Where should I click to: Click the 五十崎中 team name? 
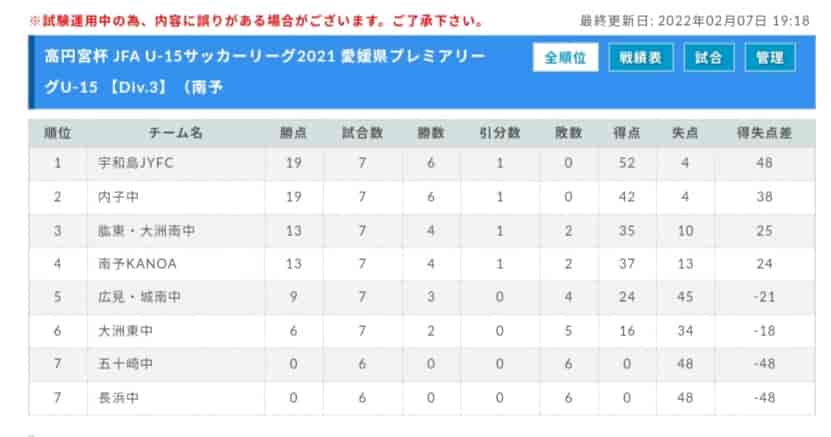coord(126,364)
